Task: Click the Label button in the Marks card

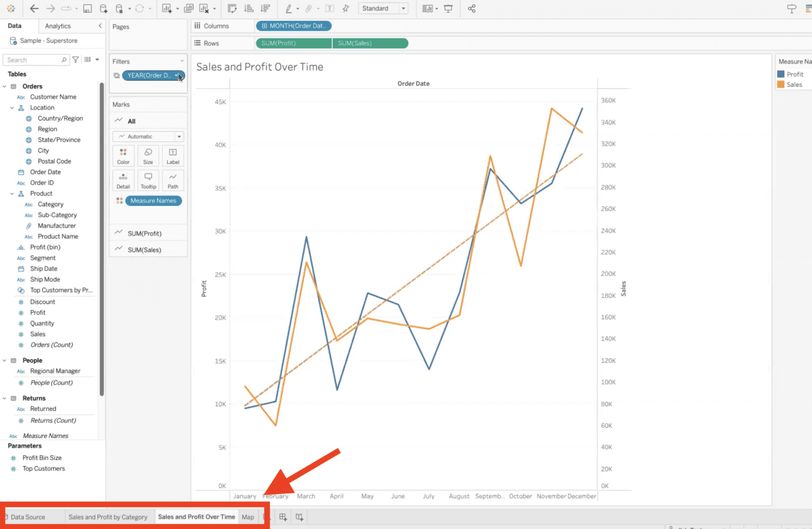Action: pos(173,156)
